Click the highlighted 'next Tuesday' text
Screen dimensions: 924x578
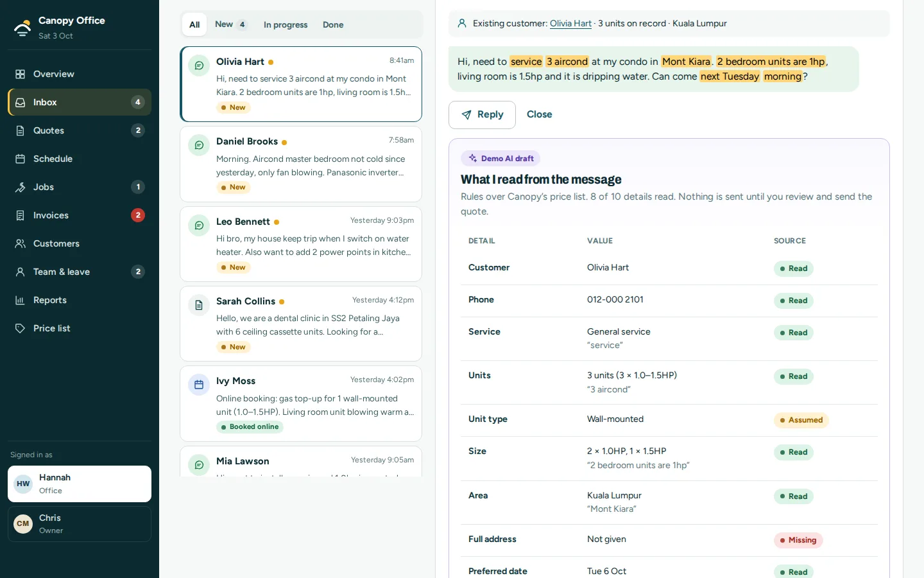pos(730,76)
